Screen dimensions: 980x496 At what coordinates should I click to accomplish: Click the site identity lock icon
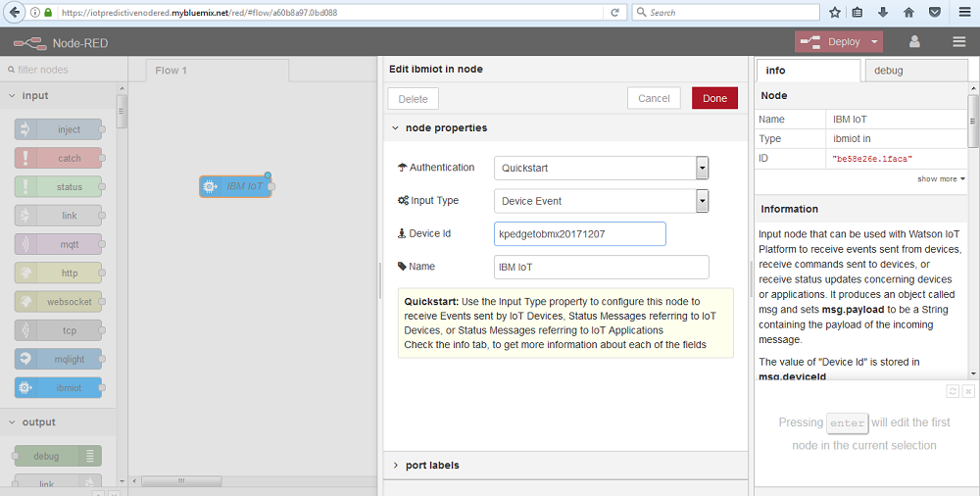pos(48,13)
